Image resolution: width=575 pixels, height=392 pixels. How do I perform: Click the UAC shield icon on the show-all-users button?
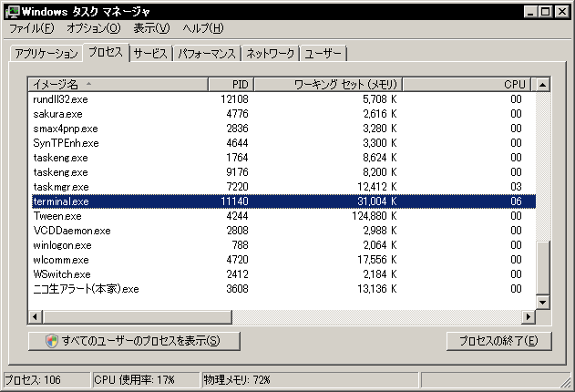pyautogui.click(x=52, y=341)
